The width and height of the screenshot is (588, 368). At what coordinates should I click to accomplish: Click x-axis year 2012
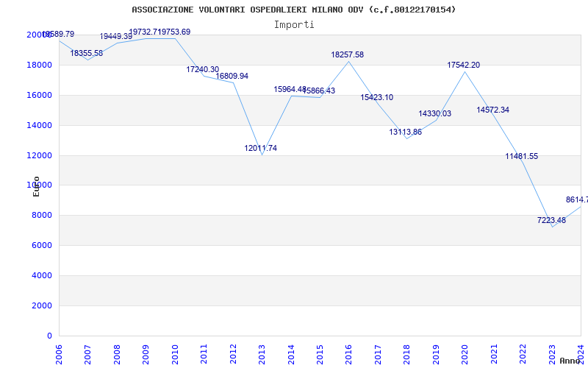233,354
